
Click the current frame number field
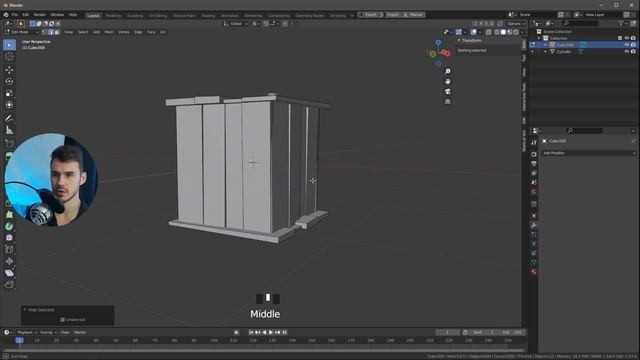click(447, 332)
